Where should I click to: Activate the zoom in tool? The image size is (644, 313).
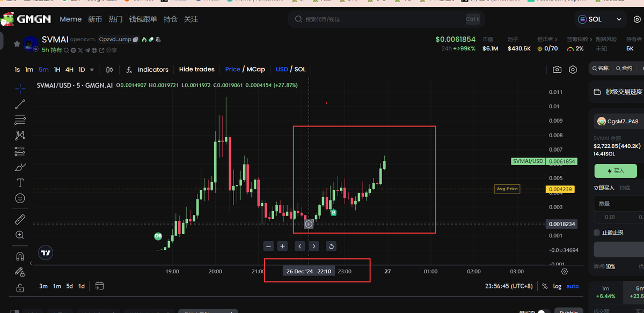point(20,235)
